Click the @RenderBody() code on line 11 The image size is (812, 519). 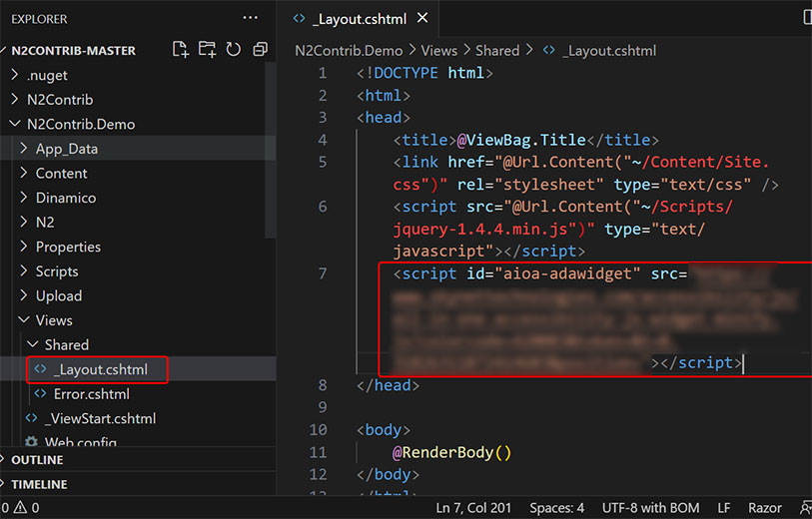pyautogui.click(x=451, y=452)
